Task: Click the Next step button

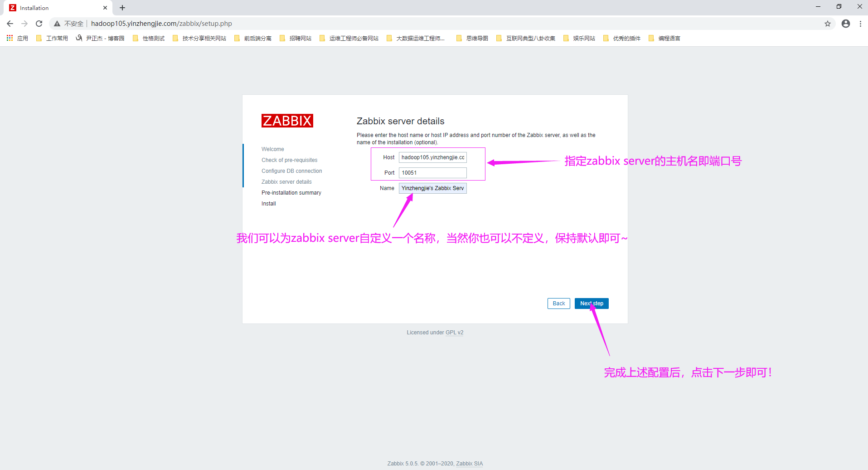Action: [x=592, y=304]
